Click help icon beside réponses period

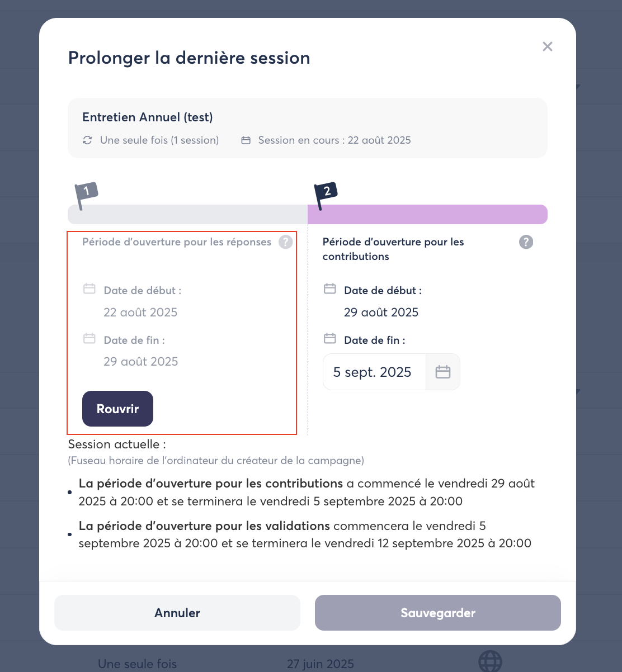tap(285, 242)
